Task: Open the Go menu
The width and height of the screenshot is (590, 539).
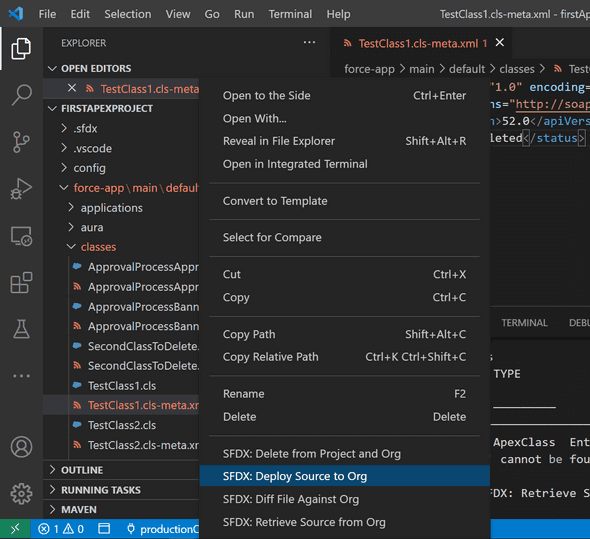Action: [212, 14]
